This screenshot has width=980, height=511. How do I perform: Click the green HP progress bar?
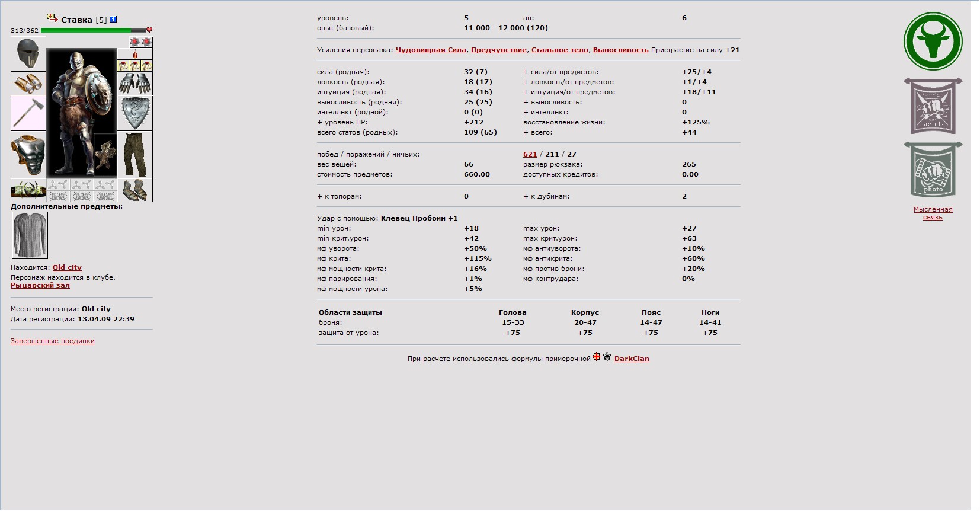[x=93, y=30]
